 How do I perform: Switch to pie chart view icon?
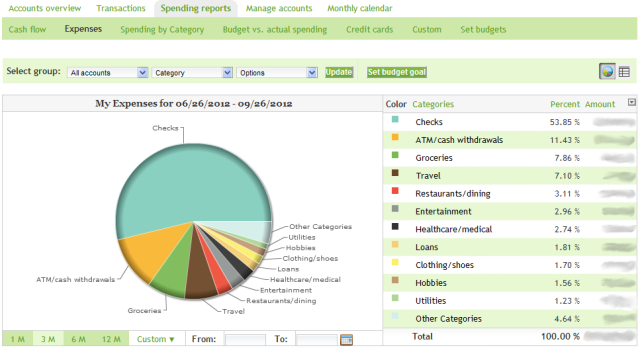(x=607, y=71)
